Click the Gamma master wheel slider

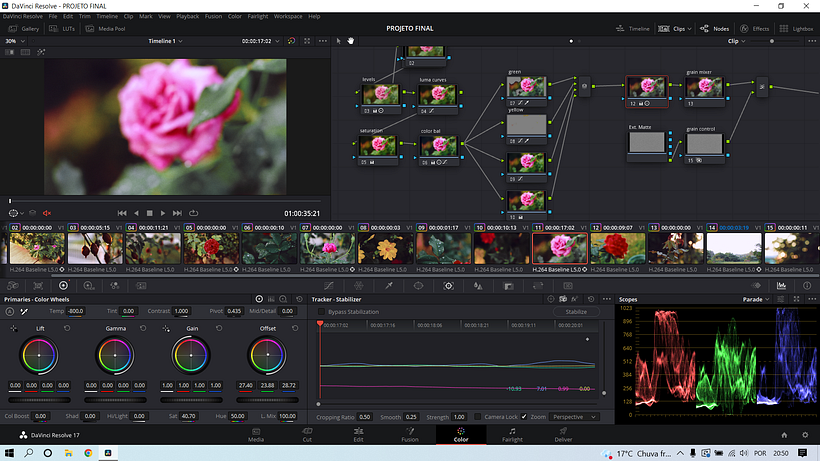(115, 400)
